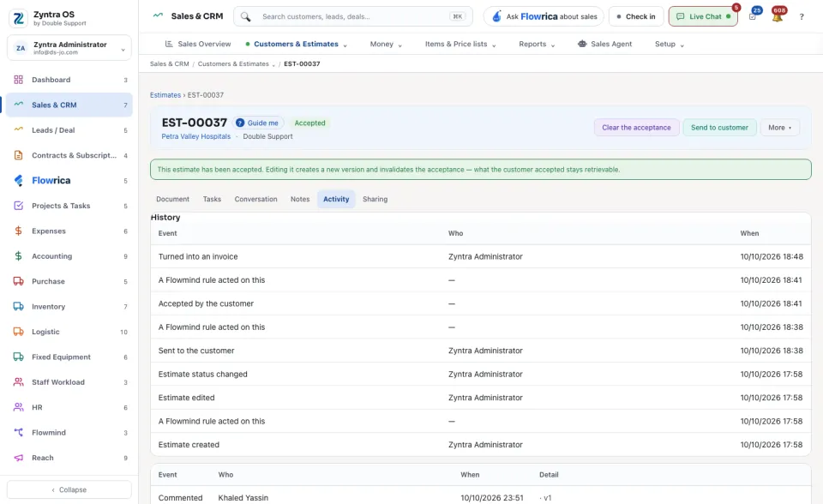
Task: Open the Dashboard sidebar icon
Action: pyautogui.click(x=18, y=80)
